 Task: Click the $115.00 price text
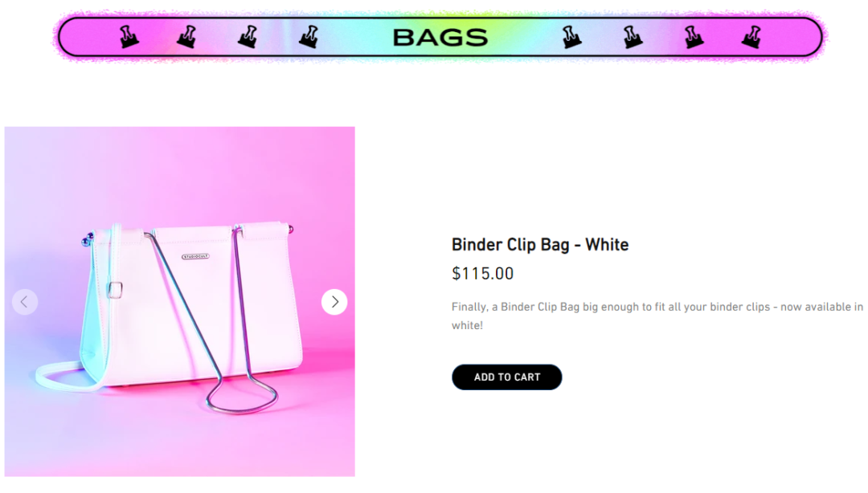(483, 273)
